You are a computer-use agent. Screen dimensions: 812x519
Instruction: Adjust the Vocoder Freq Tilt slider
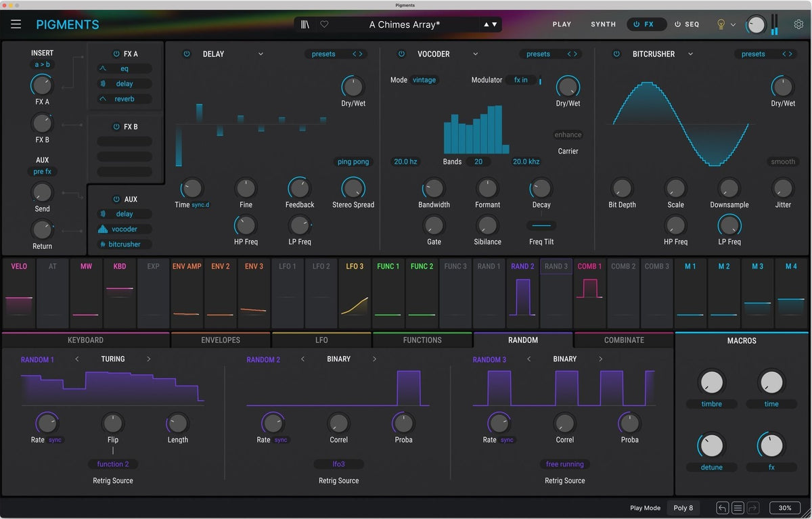[x=541, y=226]
